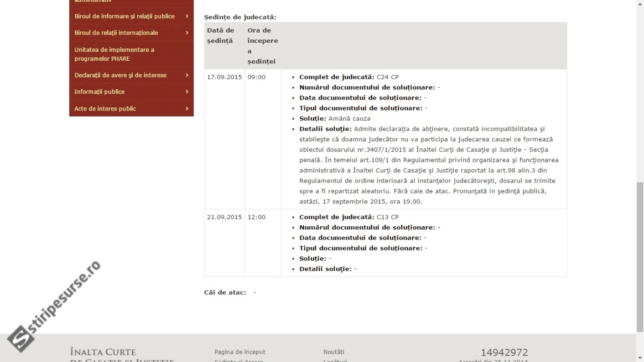This screenshot has width=644, height=362.
Task: Open Biroul de informare și relații publice menu item
Action: click(124, 16)
